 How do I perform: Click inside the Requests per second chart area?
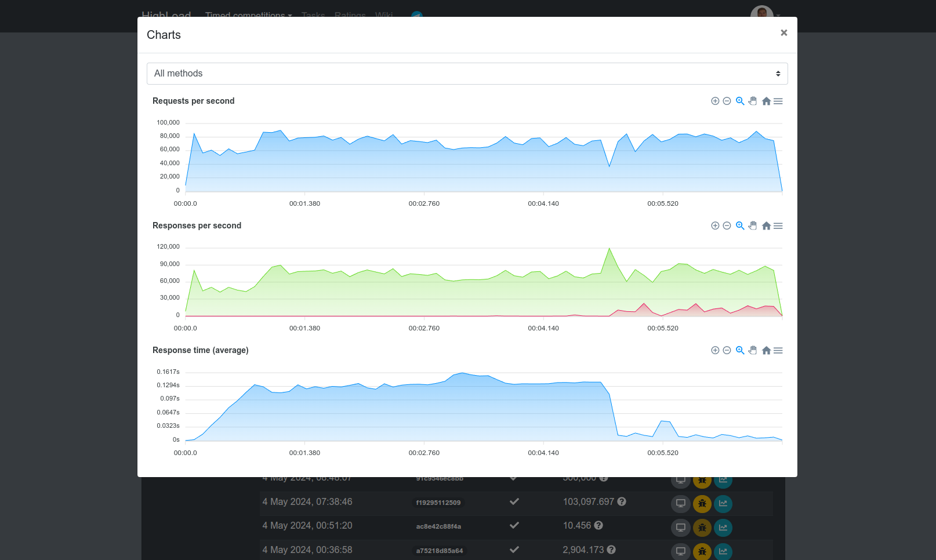(484, 157)
